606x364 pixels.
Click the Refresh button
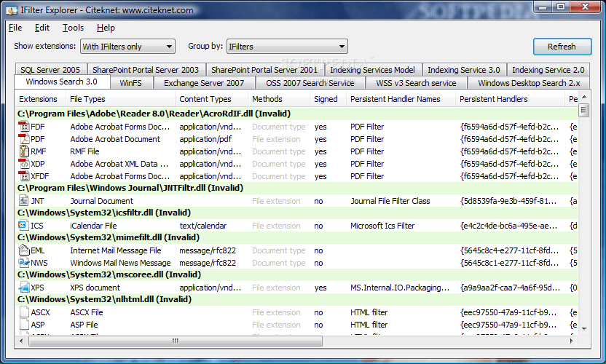pyautogui.click(x=562, y=47)
